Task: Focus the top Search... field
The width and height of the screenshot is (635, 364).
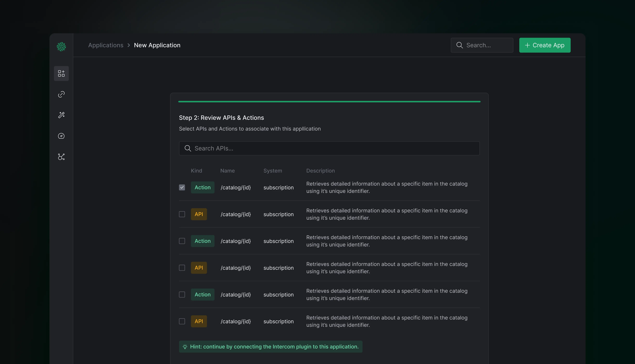Action: tap(482, 45)
